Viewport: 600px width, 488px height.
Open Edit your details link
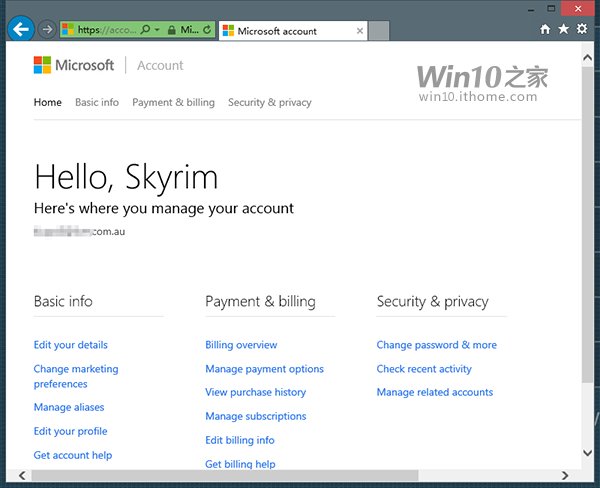click(x=71, y=345)
